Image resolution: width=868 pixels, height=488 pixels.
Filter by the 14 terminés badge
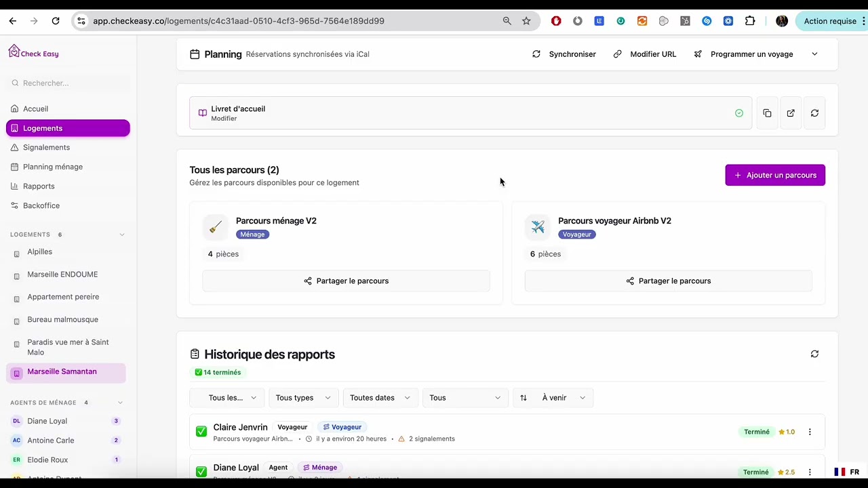tap(218, 372)
